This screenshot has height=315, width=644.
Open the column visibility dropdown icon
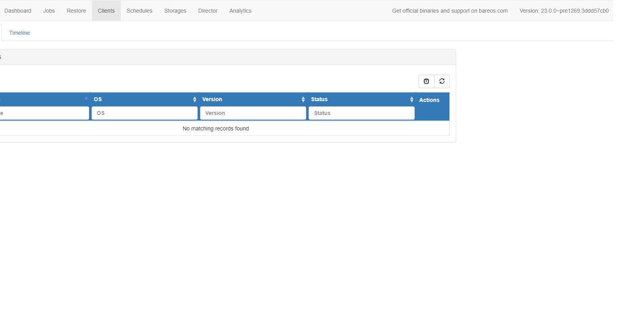(426, 81)
